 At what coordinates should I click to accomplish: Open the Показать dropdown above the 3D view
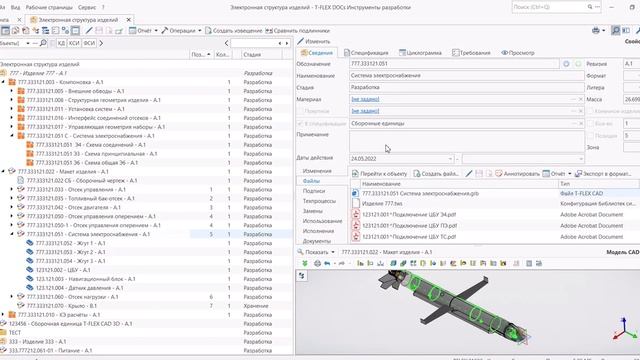pyautogui.click(x=316, y=252)
